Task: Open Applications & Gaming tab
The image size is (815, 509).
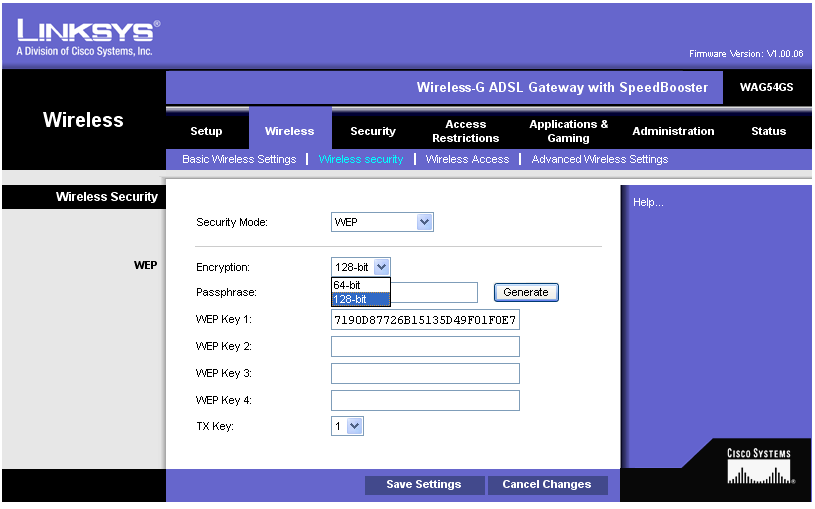Action: tap(568, 131)
